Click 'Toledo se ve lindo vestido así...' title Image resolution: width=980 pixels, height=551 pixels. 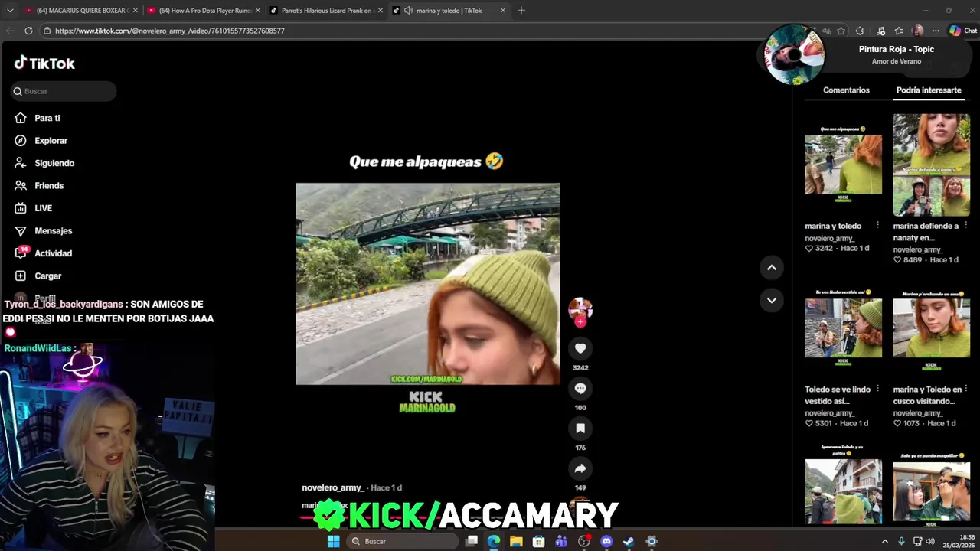click(x=838, y=395)
